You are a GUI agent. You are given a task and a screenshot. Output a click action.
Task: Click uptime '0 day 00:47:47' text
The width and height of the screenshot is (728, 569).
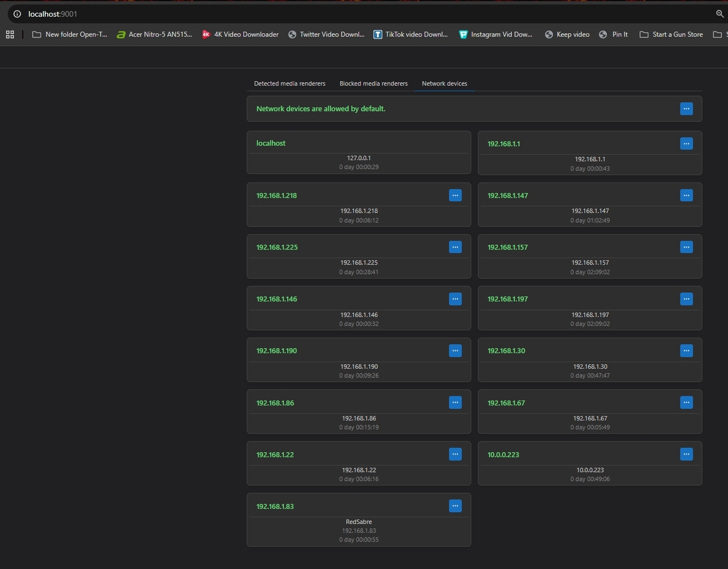coord(590,375)
